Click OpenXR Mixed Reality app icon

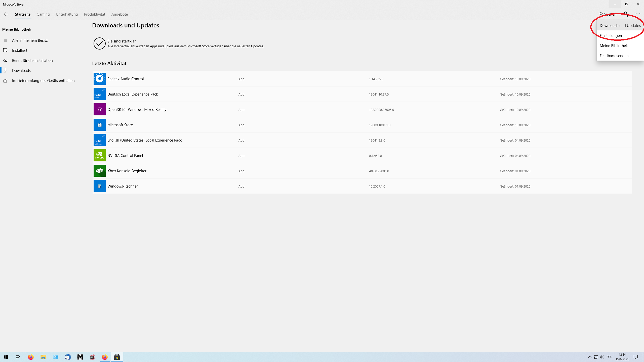[x=99, y=110]
